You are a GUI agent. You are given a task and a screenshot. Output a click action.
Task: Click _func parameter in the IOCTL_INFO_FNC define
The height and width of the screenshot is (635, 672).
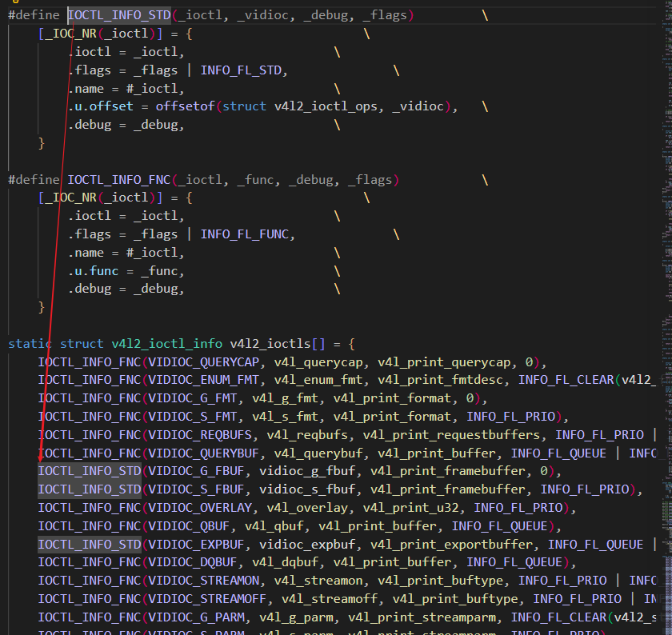[x=255, y=179]
